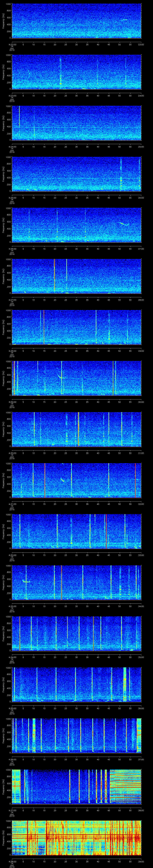153x868 pixels.
Task: Open the spectrogram panel starting at 4:27:00
Action: (77, 276)
